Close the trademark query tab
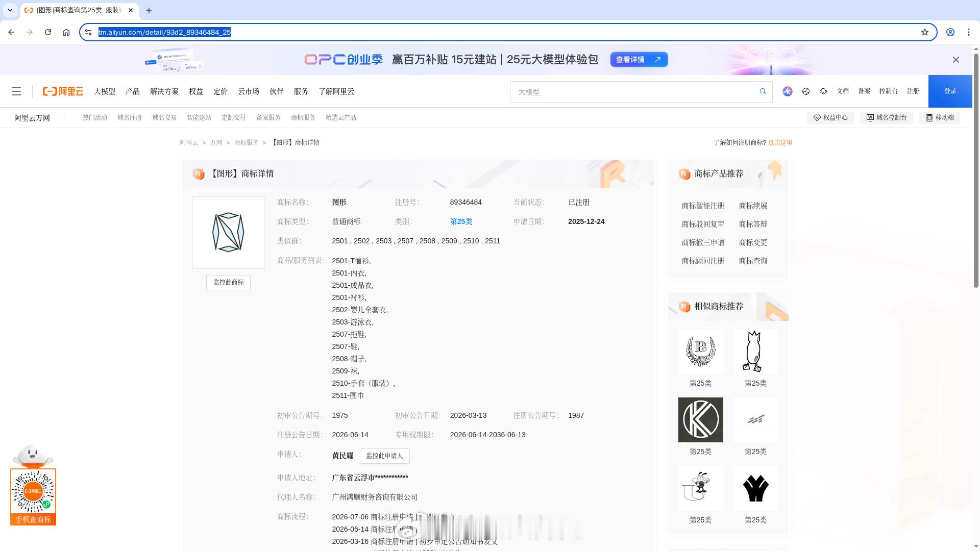This screenshot has height=551, width=980. (x=131, y=10)
